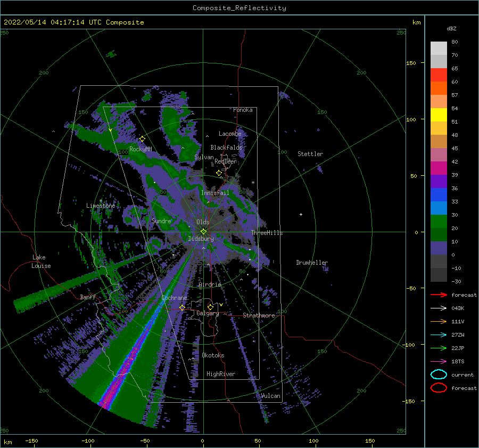Viewport: 479px width, 448px height.
Task: Click the Vulcan town label
Action: pyautogui.click(x=270, y=396)
